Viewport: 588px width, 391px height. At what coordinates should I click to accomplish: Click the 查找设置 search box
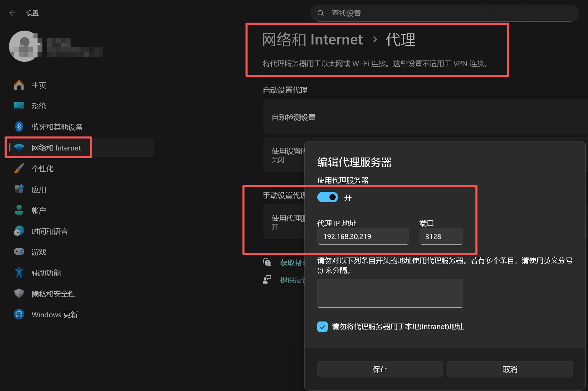point(444,13)
